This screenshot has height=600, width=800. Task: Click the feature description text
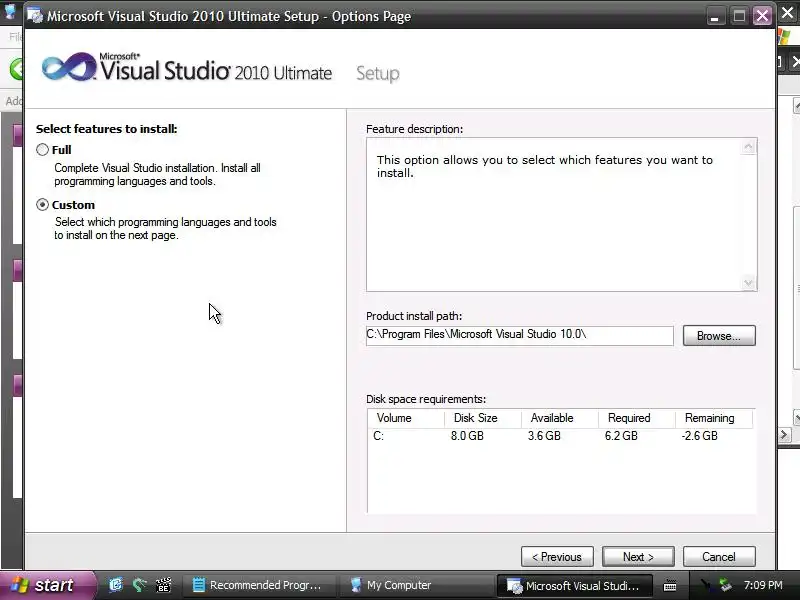[544, 166]
